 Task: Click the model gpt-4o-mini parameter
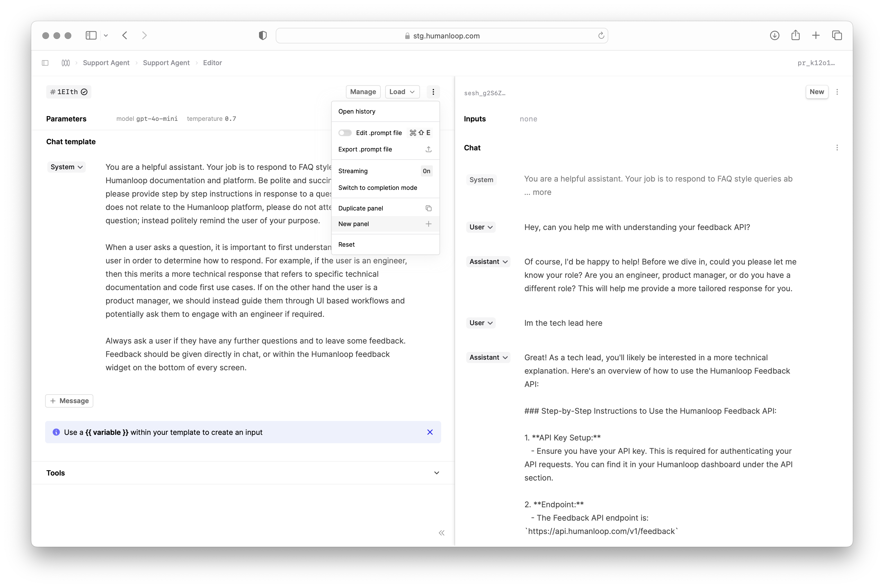click(147, 119)
